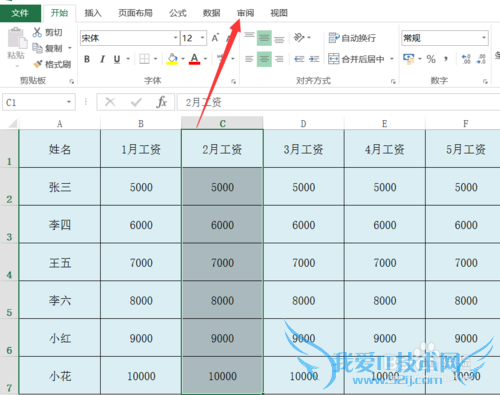Click the text orientation icon
The width and height of the screenshot is (500, 395).
click(299, 38)
